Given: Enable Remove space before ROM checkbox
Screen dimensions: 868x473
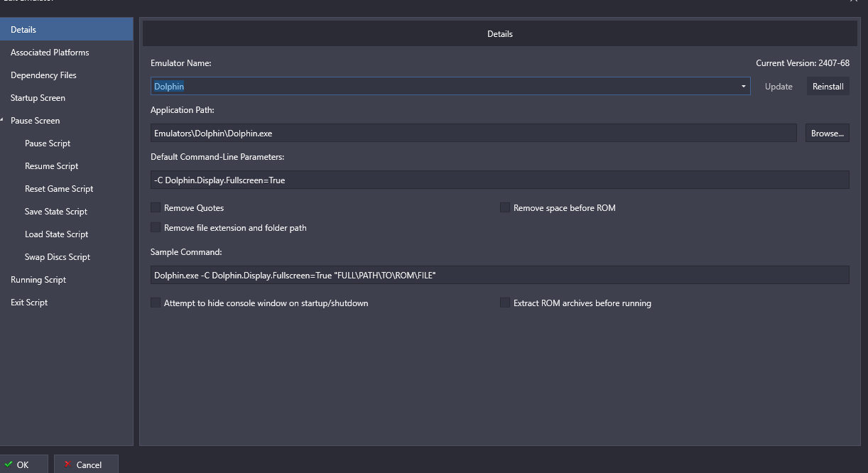Looking at the screenshot, I should pos(505,207).
